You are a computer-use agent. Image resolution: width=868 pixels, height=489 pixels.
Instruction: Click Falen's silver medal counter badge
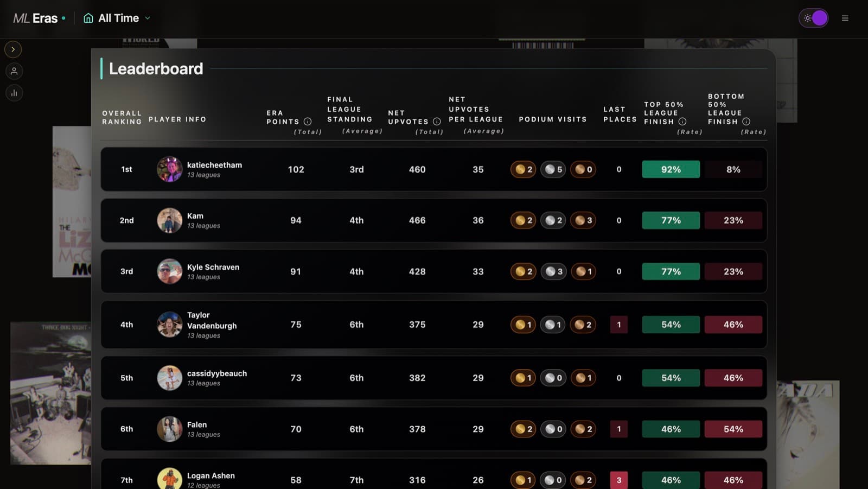coord(552,429)
